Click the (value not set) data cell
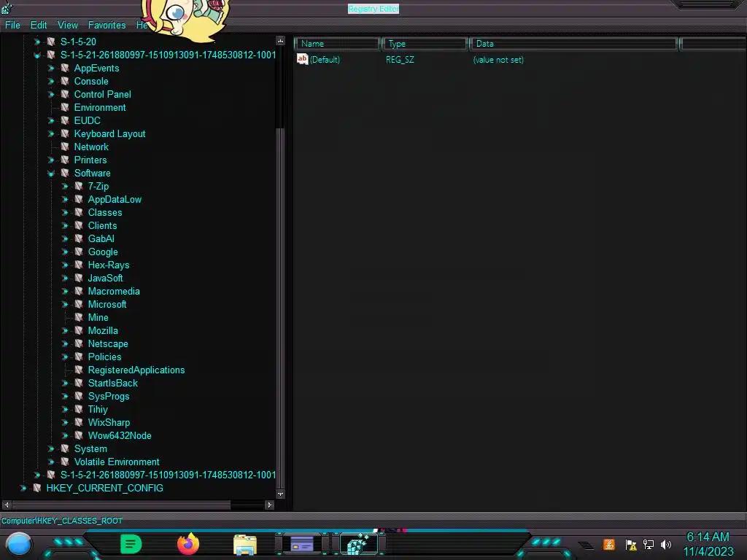This screenshot has width=747, height=560. click(498, 60)
